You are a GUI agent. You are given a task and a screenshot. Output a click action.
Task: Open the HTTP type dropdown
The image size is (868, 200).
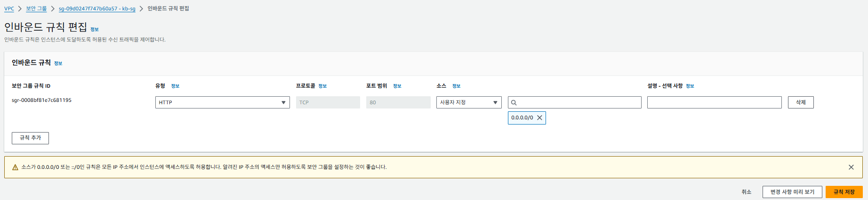pyautogui.click(x=222, y=102)
